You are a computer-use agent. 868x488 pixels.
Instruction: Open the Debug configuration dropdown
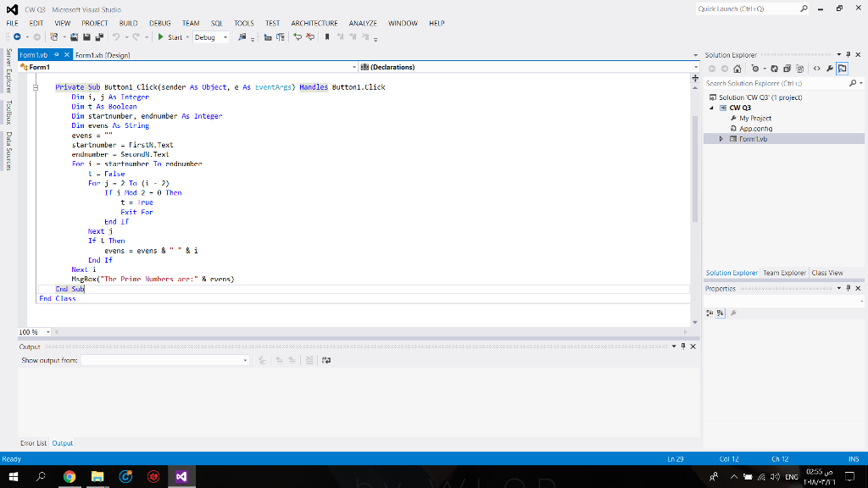click(211, 37)
